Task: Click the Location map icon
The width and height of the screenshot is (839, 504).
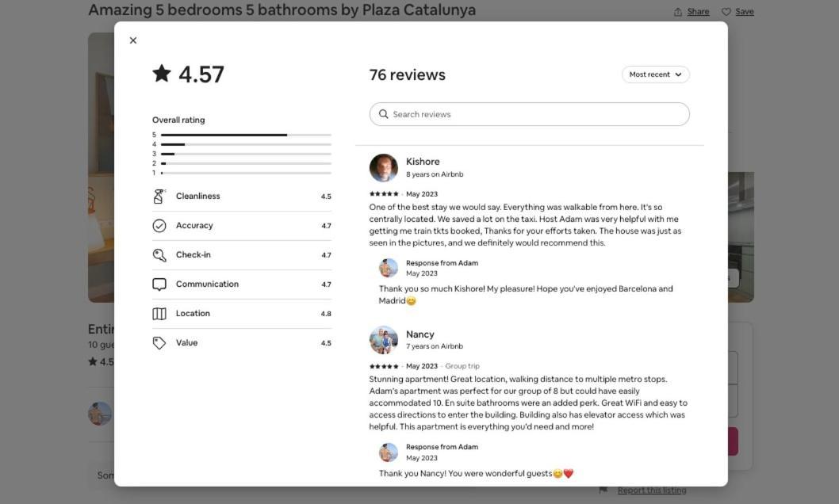Action: pyautogui.click(x=159, y=314)
